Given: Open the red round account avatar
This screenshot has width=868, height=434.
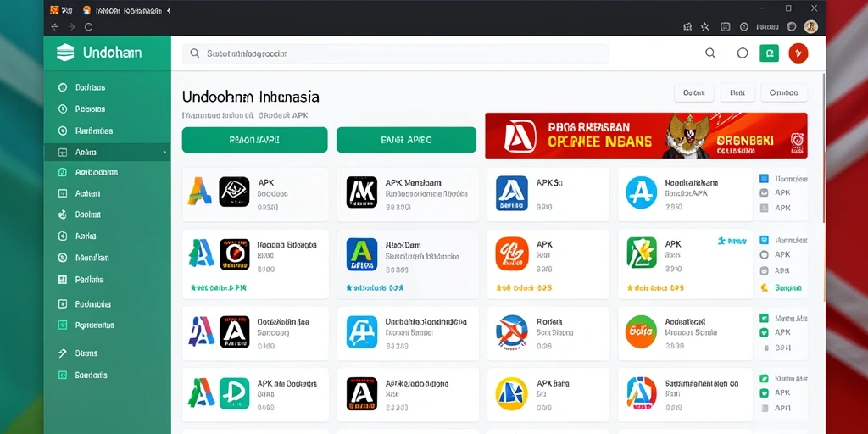Looking at the screenshot, I should [x=798, y=53].
